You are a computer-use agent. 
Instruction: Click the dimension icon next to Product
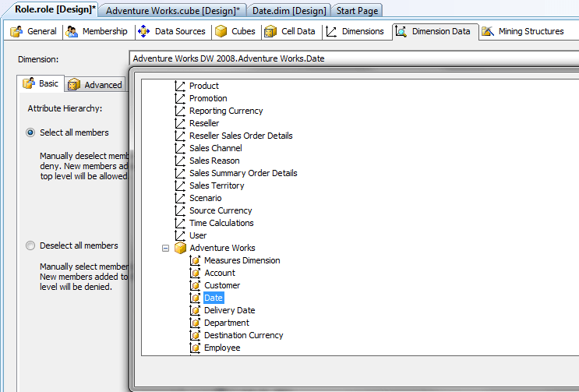point(180,86)
